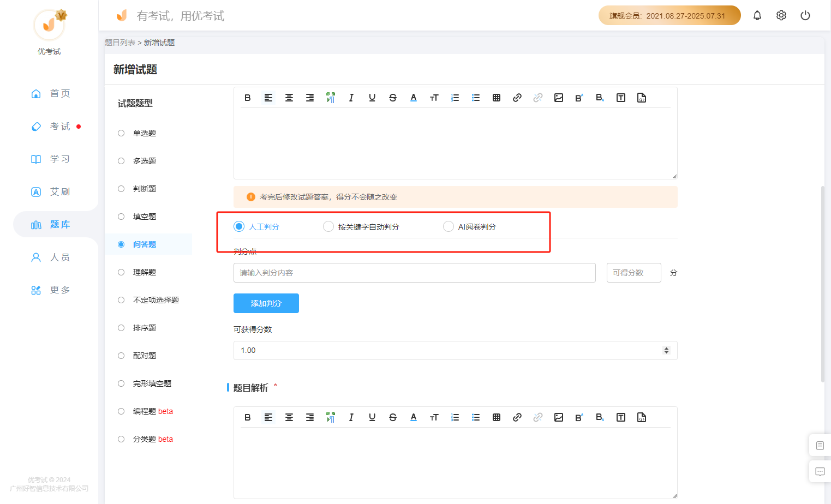This screenshot has width=831, height=504.
Task: Insert an image in the 题目解析 editor
Action: point(559,417)
